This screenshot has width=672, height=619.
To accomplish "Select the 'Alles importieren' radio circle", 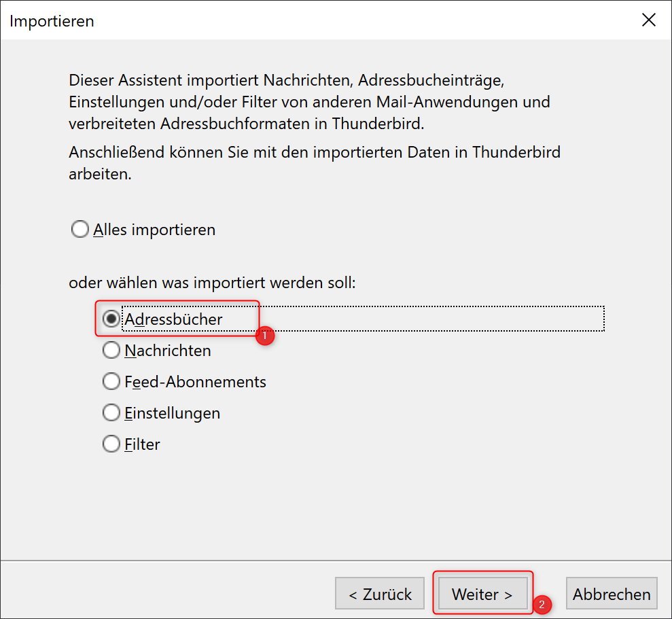I will 80,230.
